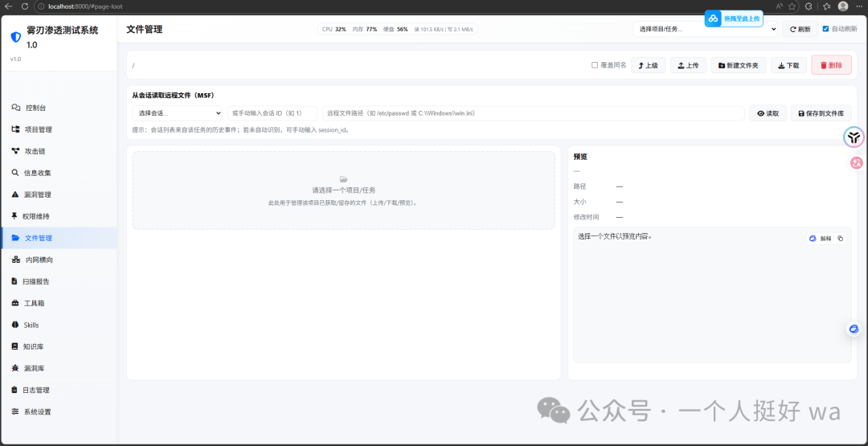Click the browser favorites star icon
This screenshot has width=868, height=446.
pyautogui.click(x=792, y=6)
